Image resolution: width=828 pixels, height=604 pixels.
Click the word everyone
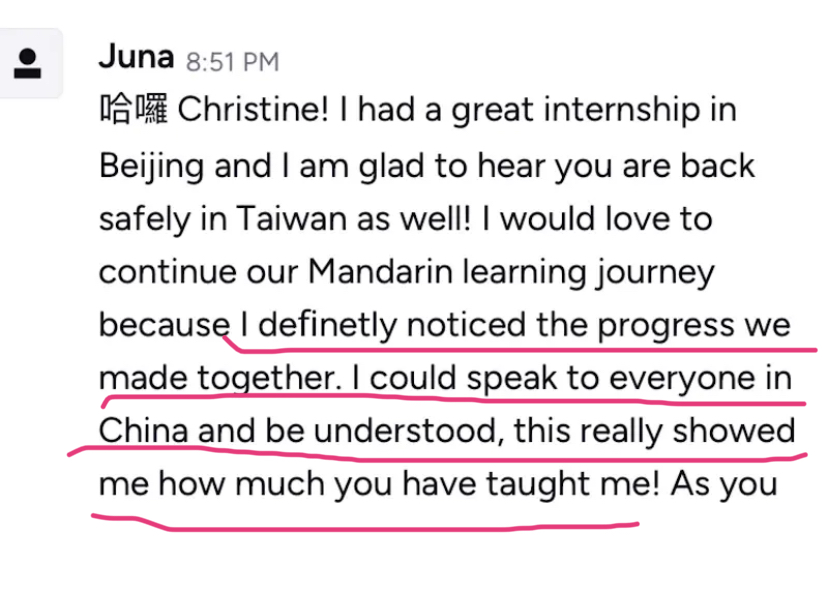coord(678,379)
